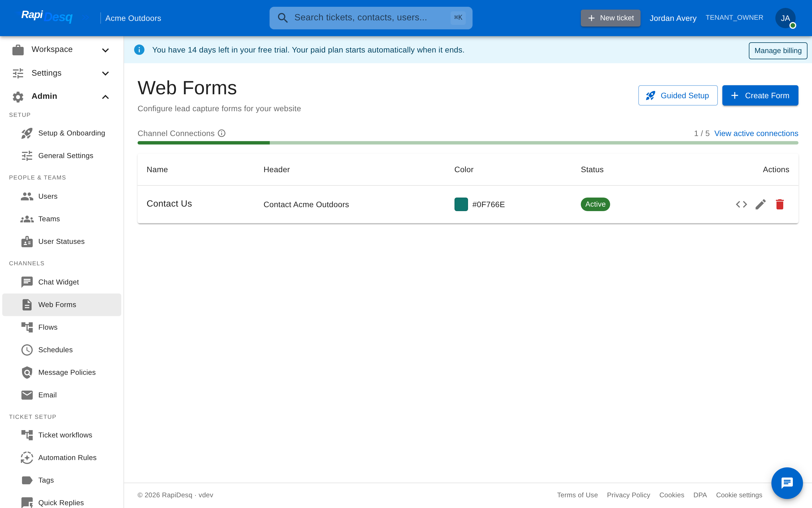Open Chat Widget settings
The width and height of the screenshot is (812, 508).
62,282
